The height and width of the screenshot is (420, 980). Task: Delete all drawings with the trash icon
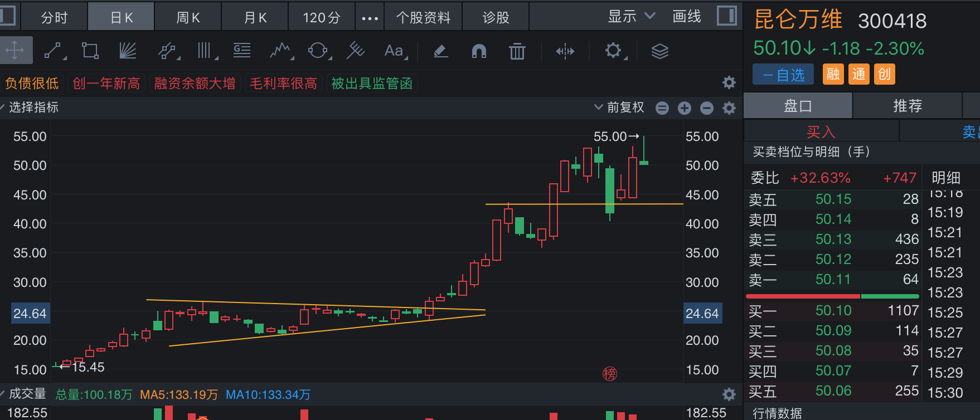(517, 51)
